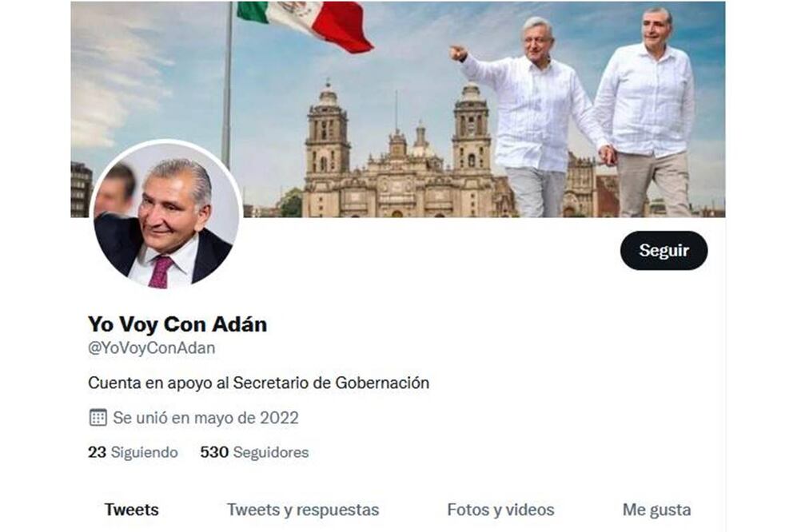Click the Yo Voy Con Adán display name
Viewport: 801px width, 532px height.
(177, 324)
